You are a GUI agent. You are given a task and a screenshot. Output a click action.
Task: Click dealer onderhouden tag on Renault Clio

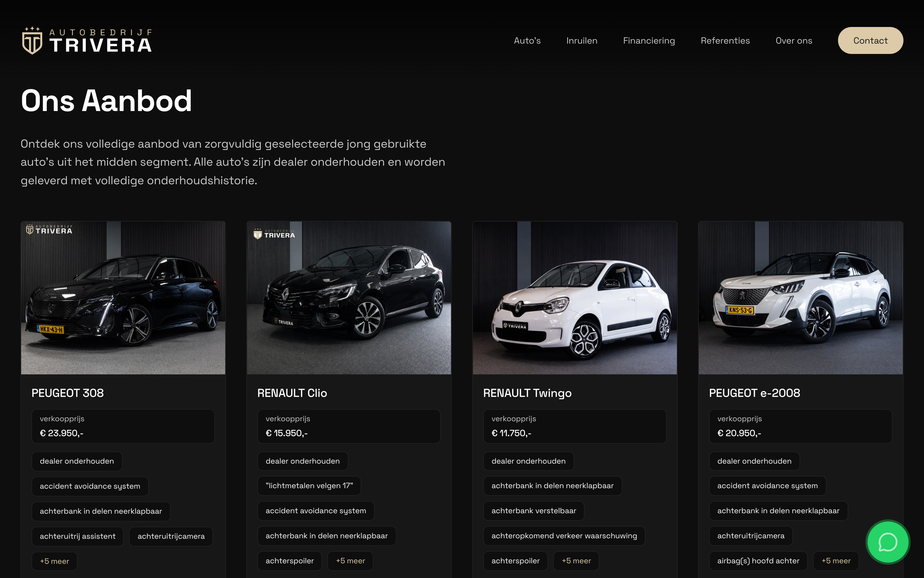pyautogui.click(x=303, y=461)
